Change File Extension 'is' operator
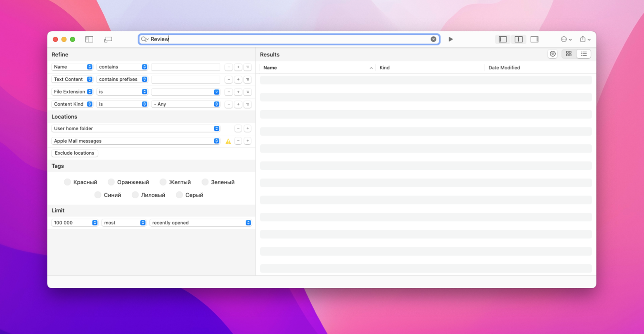The image size is (644, 334). [122, 92]
